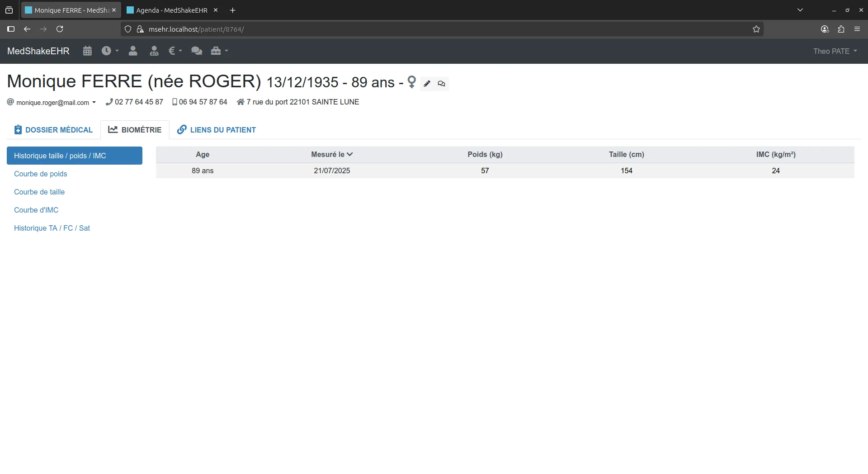Image resolution: width=868 pixels, height=474 pixels.
Task: Open the practitioner icon in navbar
Action: tap(154, 51)
